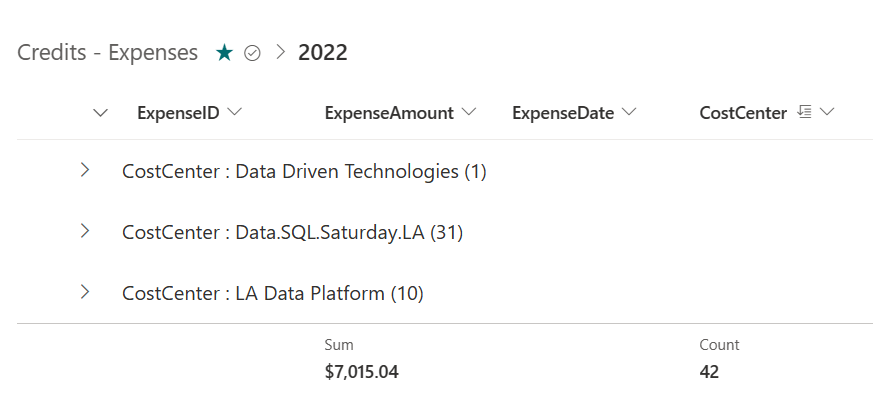Click the ExpenseID column header label

click(178, 113)
